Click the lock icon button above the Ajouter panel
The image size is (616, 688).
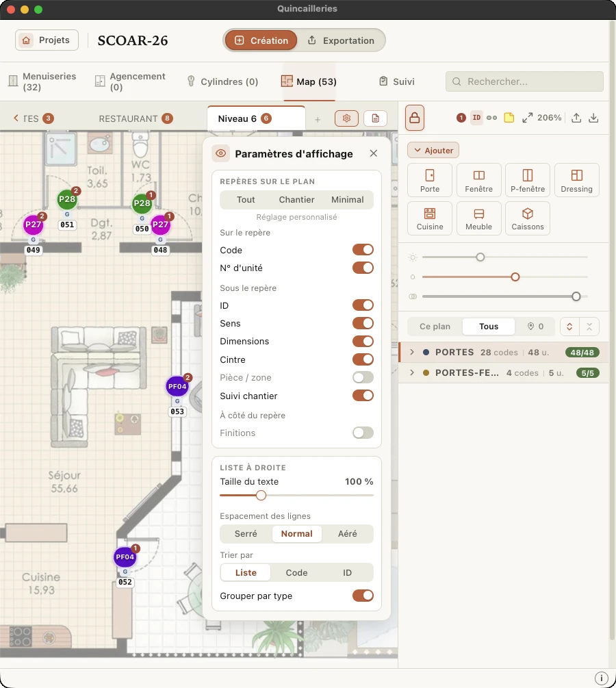click(x=414, y=118)
